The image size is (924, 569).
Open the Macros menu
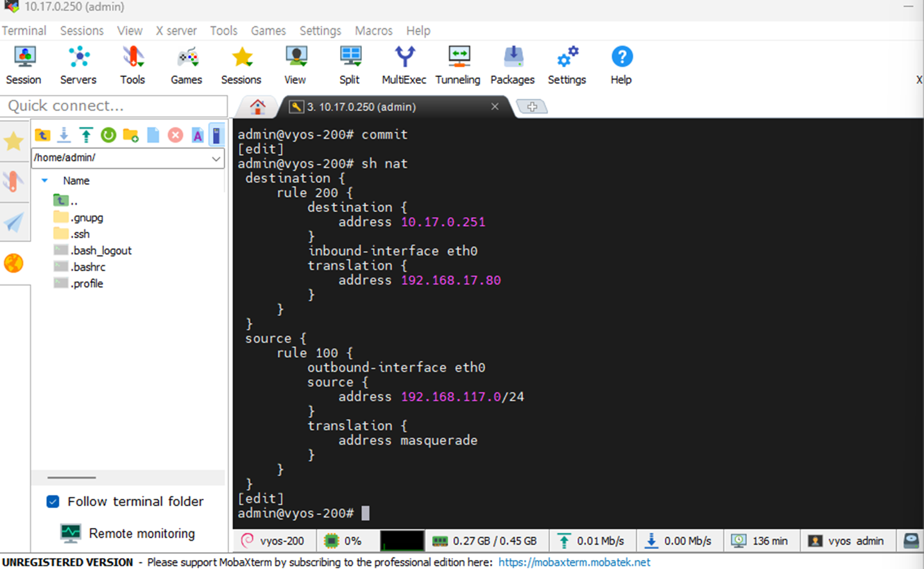373,31
